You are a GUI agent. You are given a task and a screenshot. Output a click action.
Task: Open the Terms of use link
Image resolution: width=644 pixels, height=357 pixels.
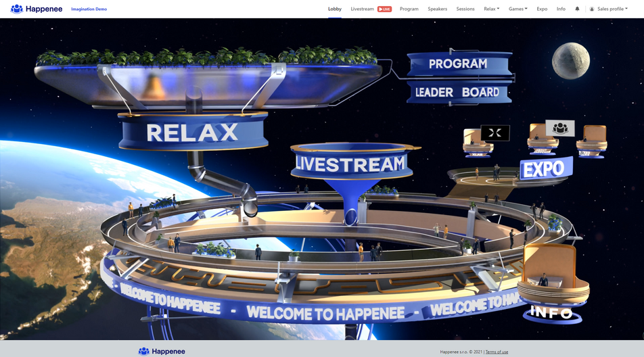pyautogui.click(x=497, y=352)
